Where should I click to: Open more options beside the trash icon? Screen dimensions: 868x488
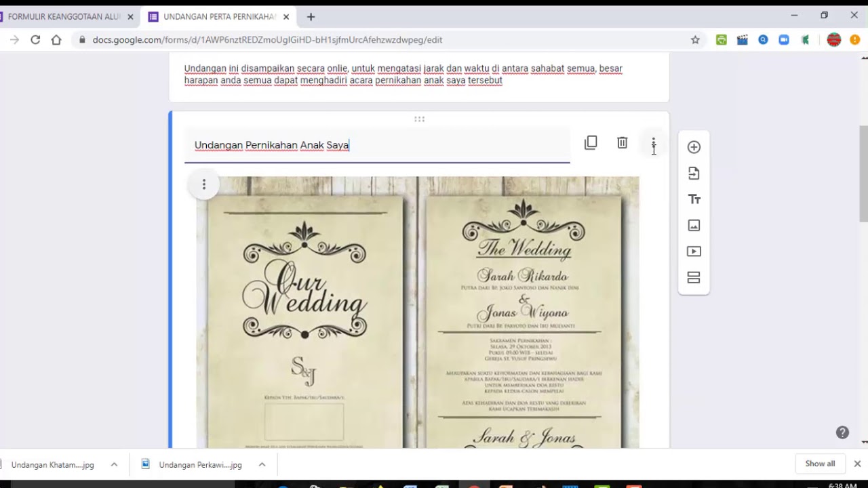point(653,143)
